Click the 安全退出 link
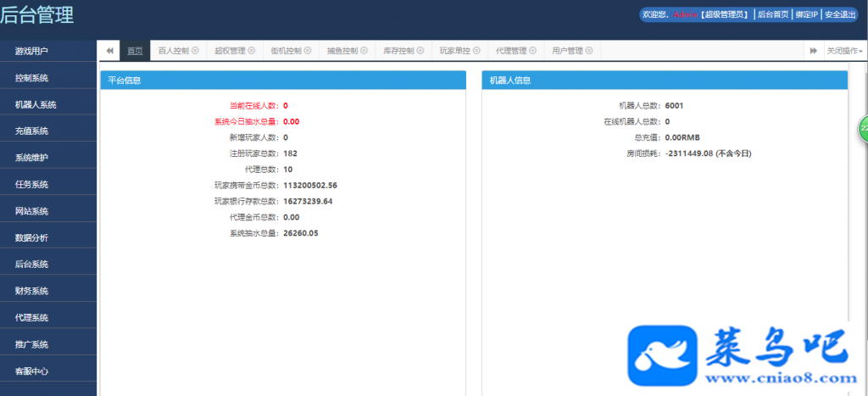Image resolution: width=868 pixels, height=396 pixels. pyautogui.click(x=840, y=15)
